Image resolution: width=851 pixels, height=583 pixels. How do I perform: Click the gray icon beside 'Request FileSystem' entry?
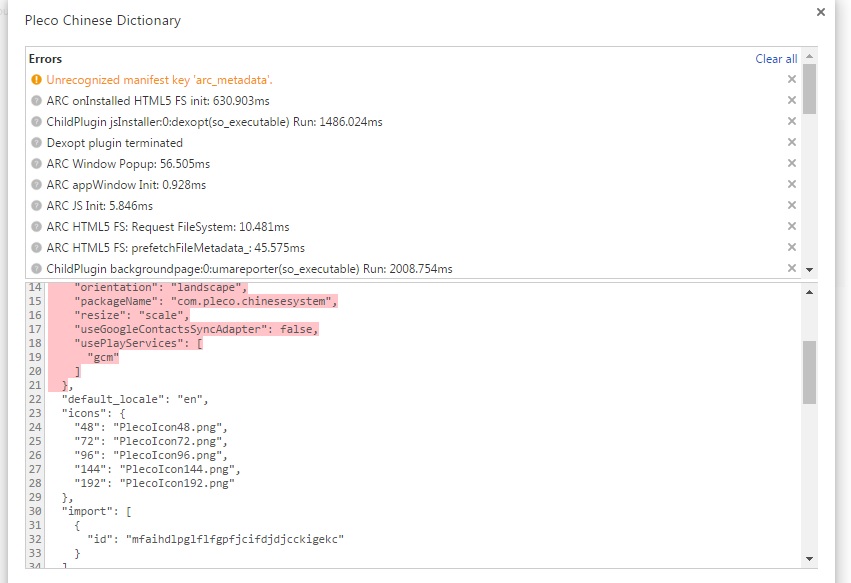[36, 226]
